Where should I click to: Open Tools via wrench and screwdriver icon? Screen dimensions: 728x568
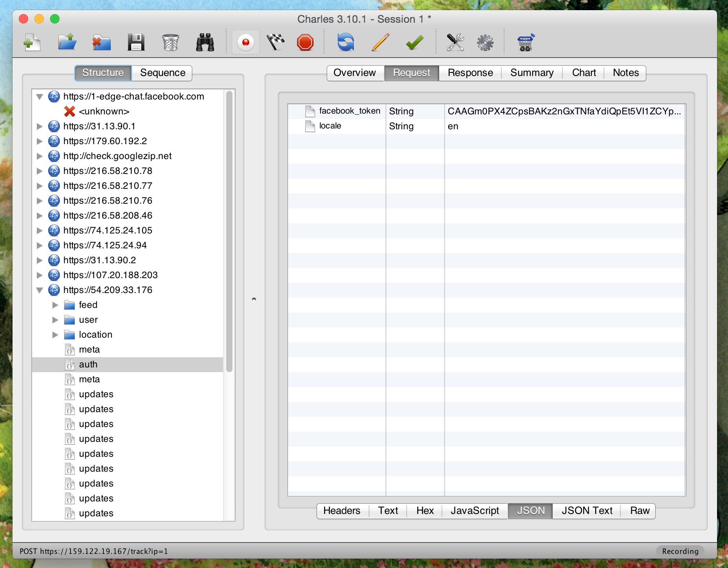(x=455, y=42)
